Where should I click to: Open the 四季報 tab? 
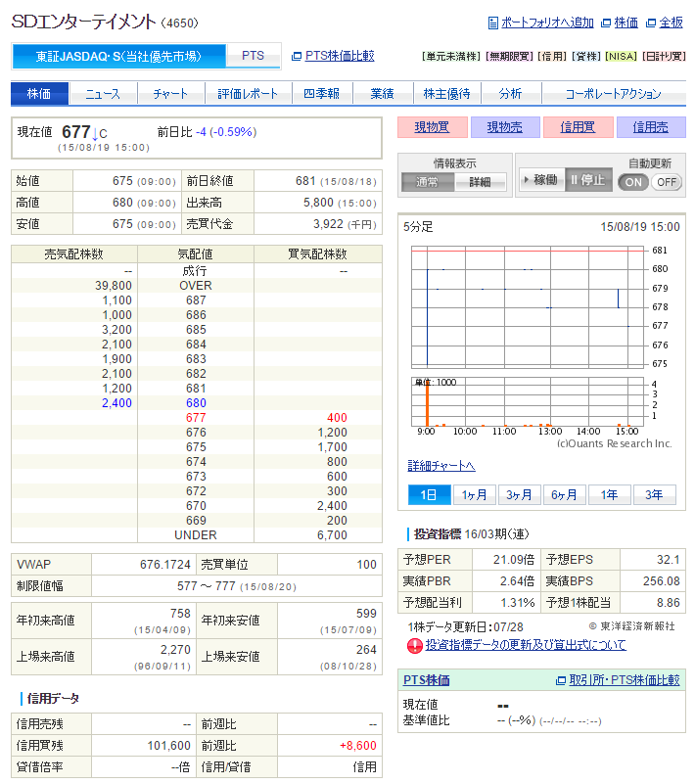pyautogui.click(x=322, y=94)
